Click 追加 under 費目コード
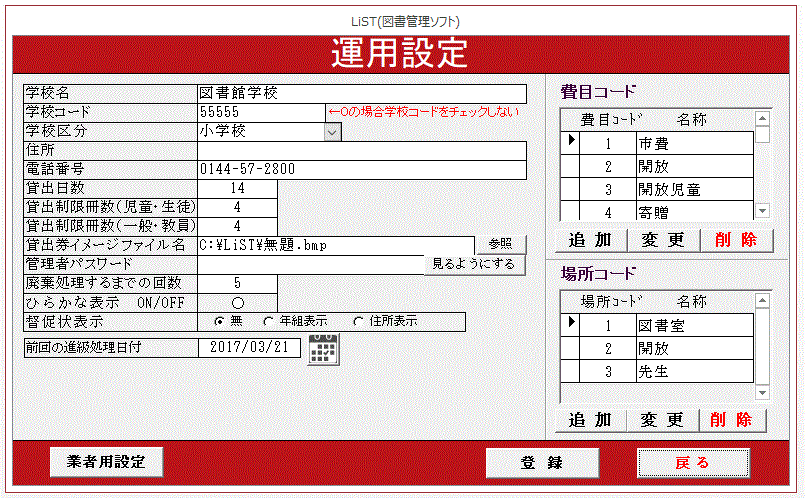805x498 pixels. [590, 240]
